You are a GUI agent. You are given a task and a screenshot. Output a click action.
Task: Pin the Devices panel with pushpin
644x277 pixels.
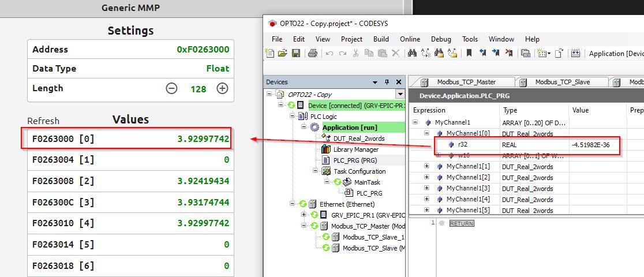[x=387, y=82]
